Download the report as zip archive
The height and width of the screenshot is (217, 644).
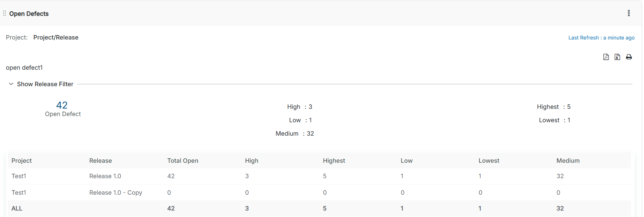pos(617,57)
